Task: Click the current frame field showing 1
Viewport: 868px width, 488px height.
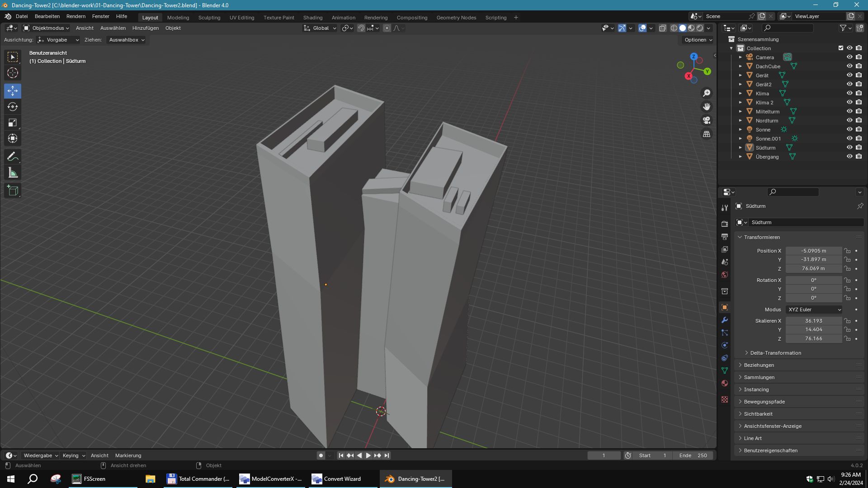Action: (604, 455)
